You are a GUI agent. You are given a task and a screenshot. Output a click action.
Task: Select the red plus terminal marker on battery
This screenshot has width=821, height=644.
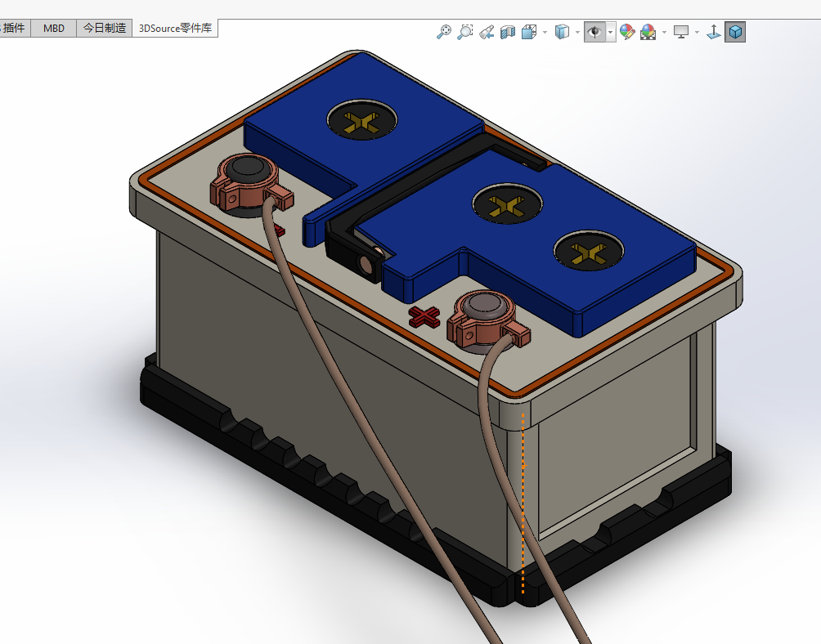click(425, 316)
